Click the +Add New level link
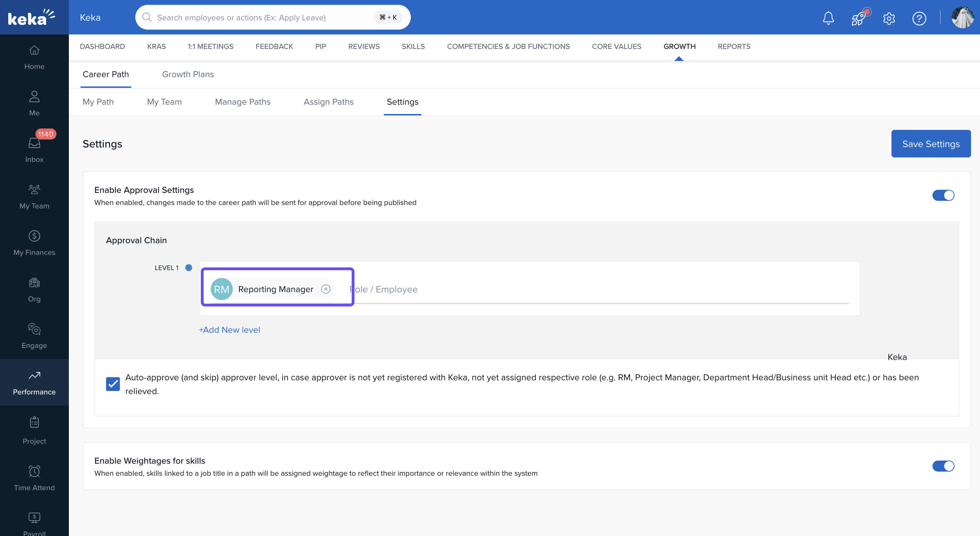Viewport: 980px width, 536px height. click(229, 330)
